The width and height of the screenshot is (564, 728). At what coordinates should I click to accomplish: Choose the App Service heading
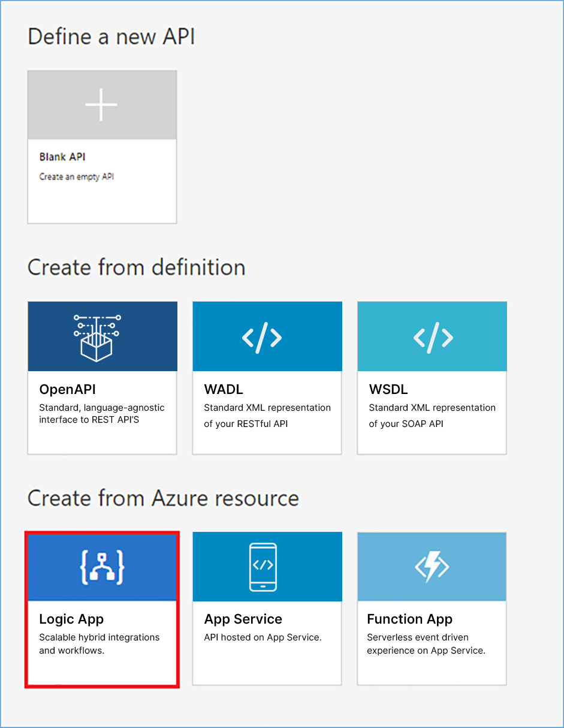tap(243, 619)
